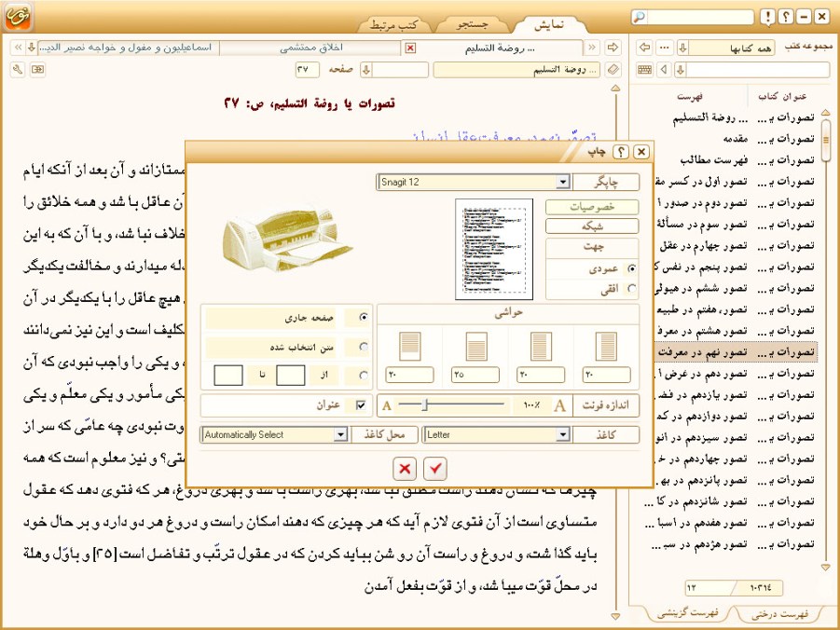Click the left triangle icon next to keyboard icon
The width and height of the screenshot is (840, 630).
(x=665, y=70)
